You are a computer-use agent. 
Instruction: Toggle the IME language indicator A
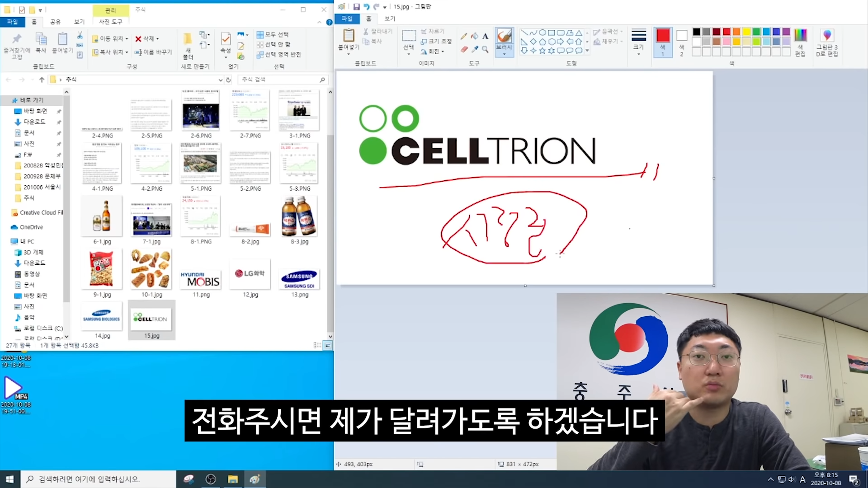(x=803, y=479)
